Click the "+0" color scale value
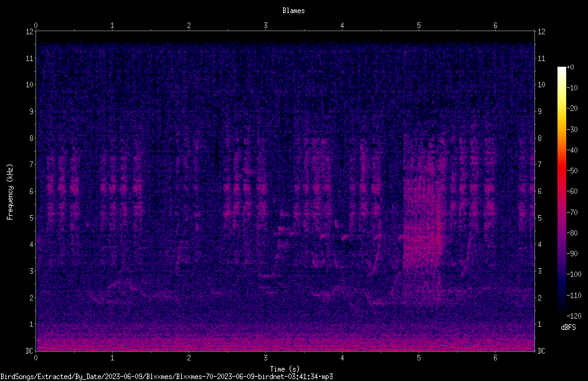This screenshot has height=381, width=588. [x=571, y=67]
